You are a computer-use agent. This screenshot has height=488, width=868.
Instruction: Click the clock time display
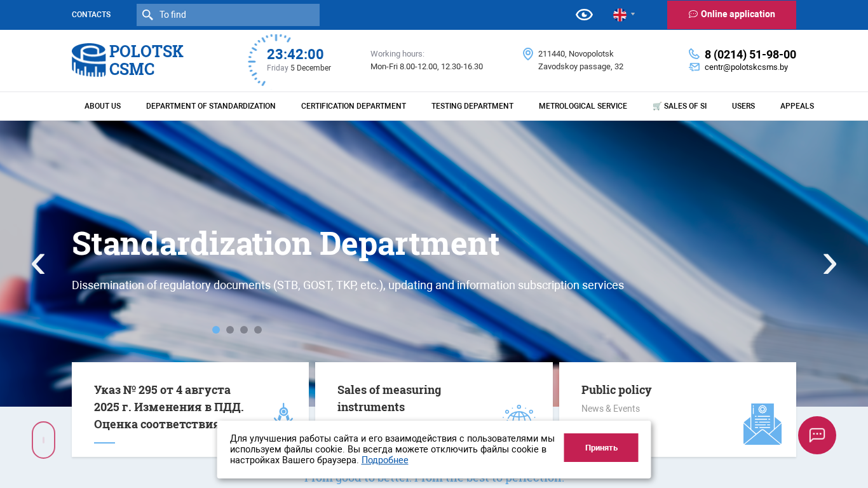pyautogui.click(x=295, y=55)
